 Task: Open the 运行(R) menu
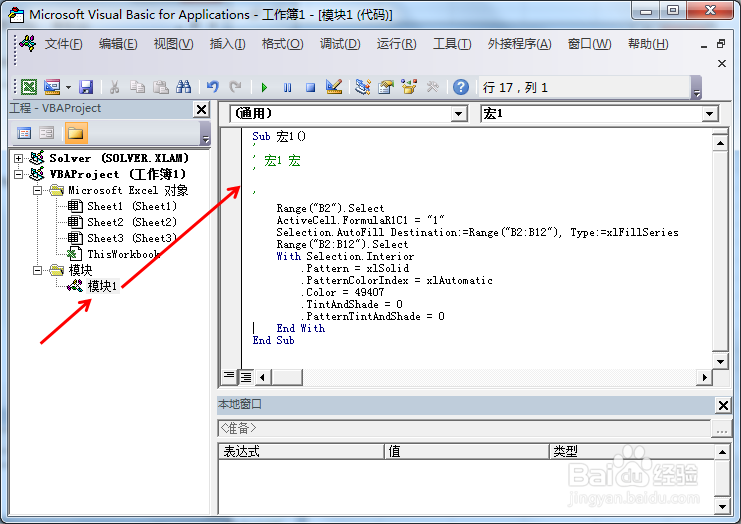pos(396,44)
